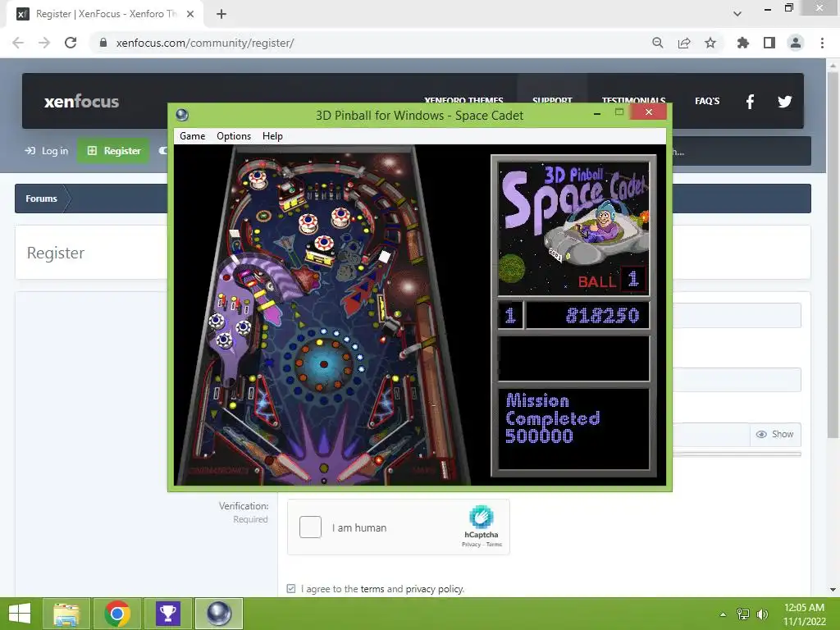Viewport: 840px width, 630px height.
Task: Click the network tray icon
Action: coord(742,614)
